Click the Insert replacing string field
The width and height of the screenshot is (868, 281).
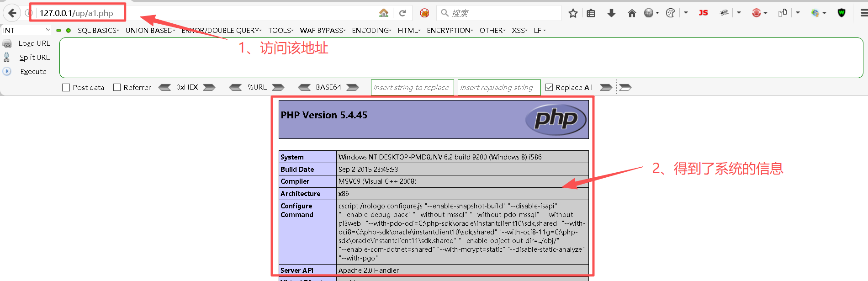499,87
